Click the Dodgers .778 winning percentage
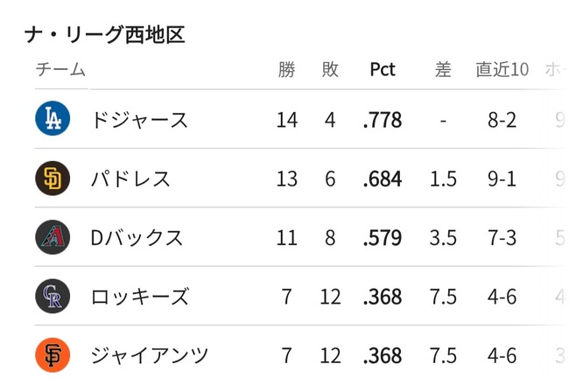Image resolution: width=569 pixels, height=392 pixels. click(383, 119)
